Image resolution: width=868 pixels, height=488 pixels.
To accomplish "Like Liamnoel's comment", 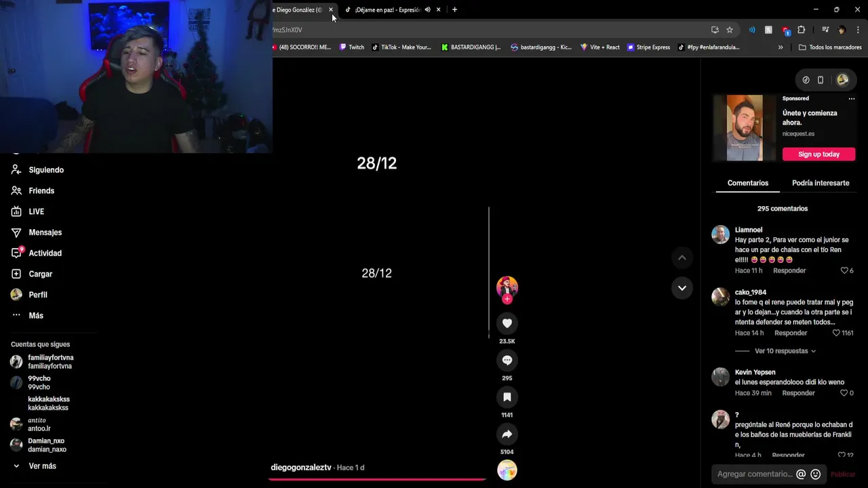I will (x=844, y=270).
